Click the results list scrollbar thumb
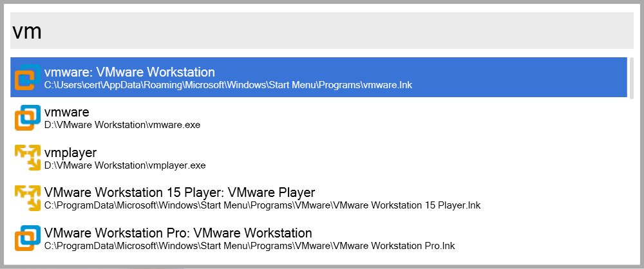This screenshot has height=269, width=644. tap(632, 78)
